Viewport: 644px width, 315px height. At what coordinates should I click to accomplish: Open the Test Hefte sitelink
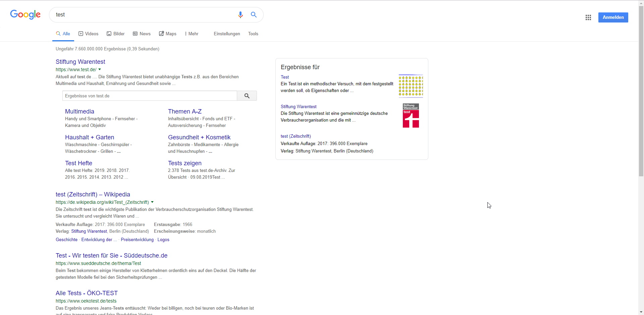click(78, 163)
